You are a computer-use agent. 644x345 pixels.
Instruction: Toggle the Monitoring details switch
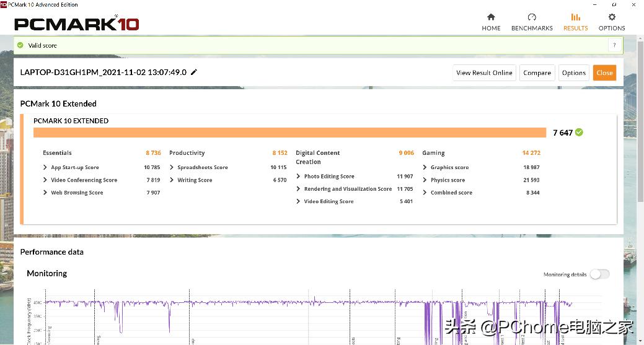pos(599,274)
